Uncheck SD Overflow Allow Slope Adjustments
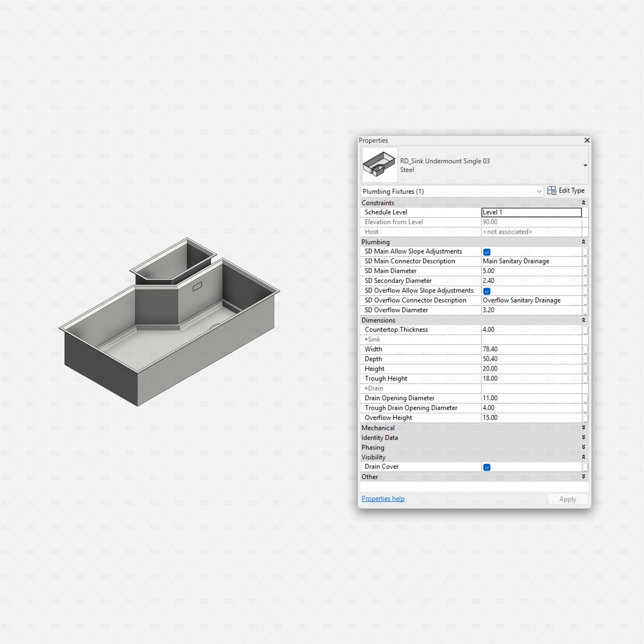Viewport: 644px width, 644px height. point(487,291)
